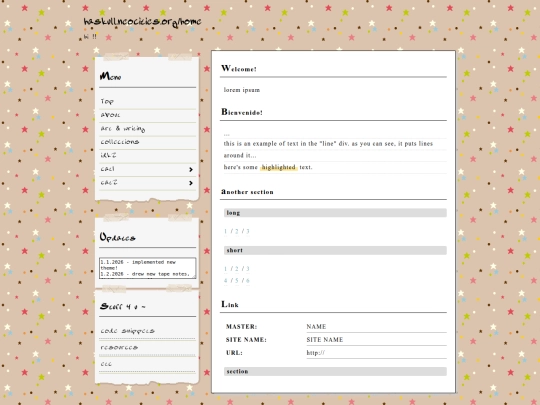540x405 pixels.
Task: Open the resources link in the sidebar
Action: coord(119,347)
